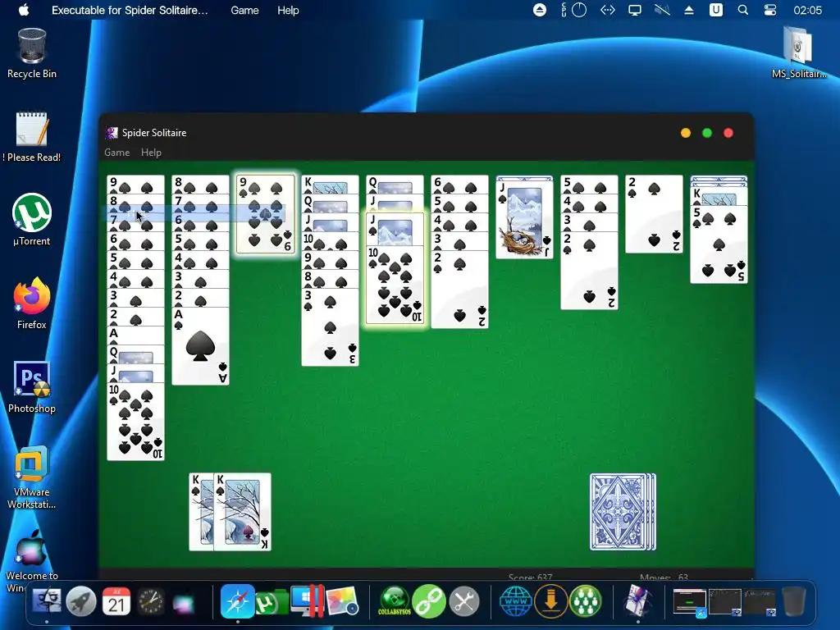The image size is (840, 630).
Task: Select the 3 of spades ending fourth column
Action: coord(330,327)
